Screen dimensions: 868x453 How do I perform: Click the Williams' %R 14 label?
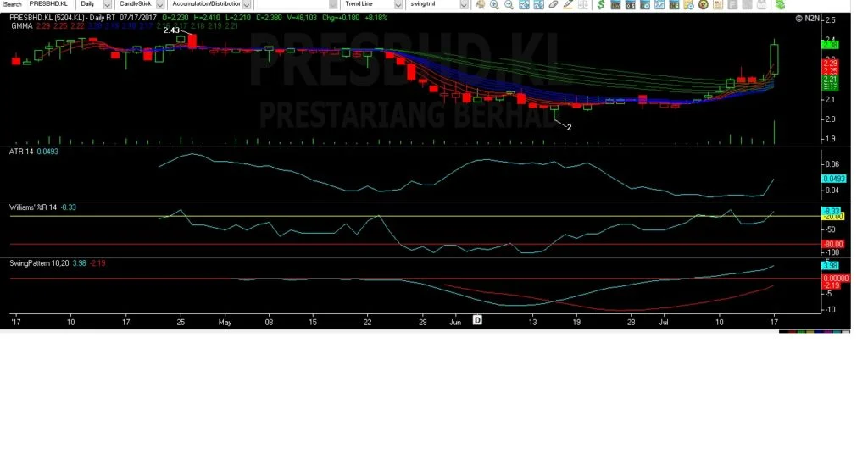coord(33,207)
